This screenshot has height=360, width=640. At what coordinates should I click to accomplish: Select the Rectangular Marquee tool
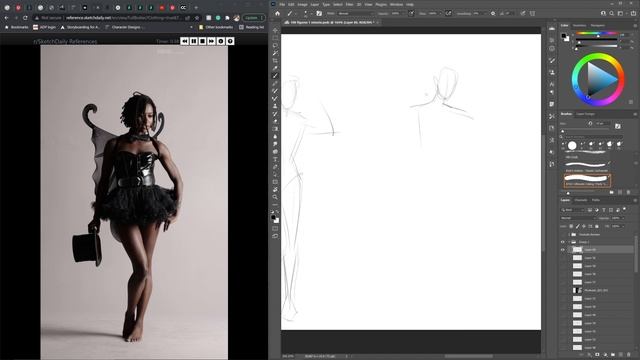click(275, 38)
